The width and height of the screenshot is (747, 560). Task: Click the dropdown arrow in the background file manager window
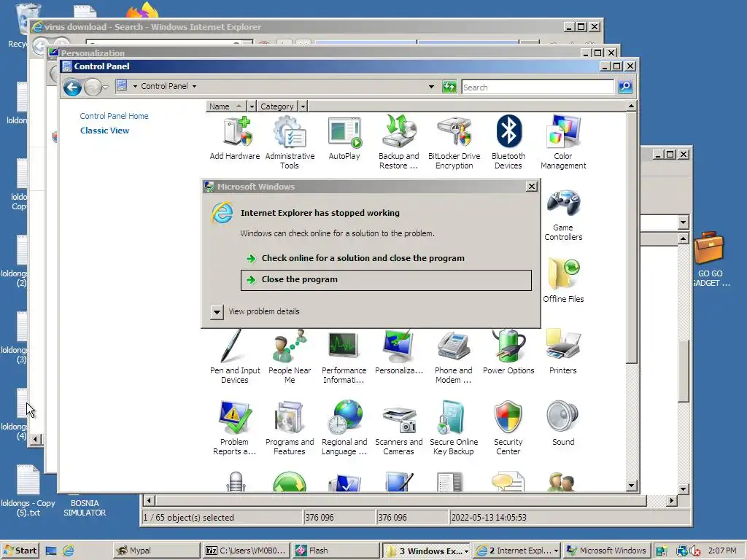[683, 222]
